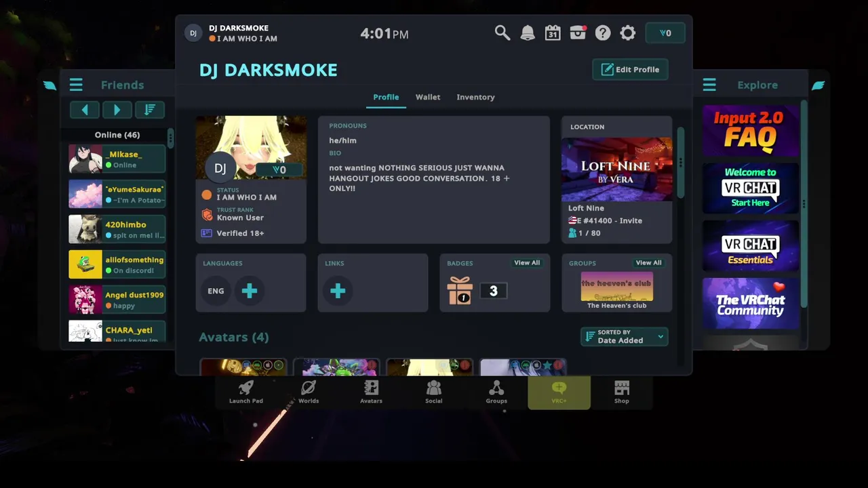Open the search magnifier icon
Image resolution: width=868 pixels, height=488 pixels.
502,33
